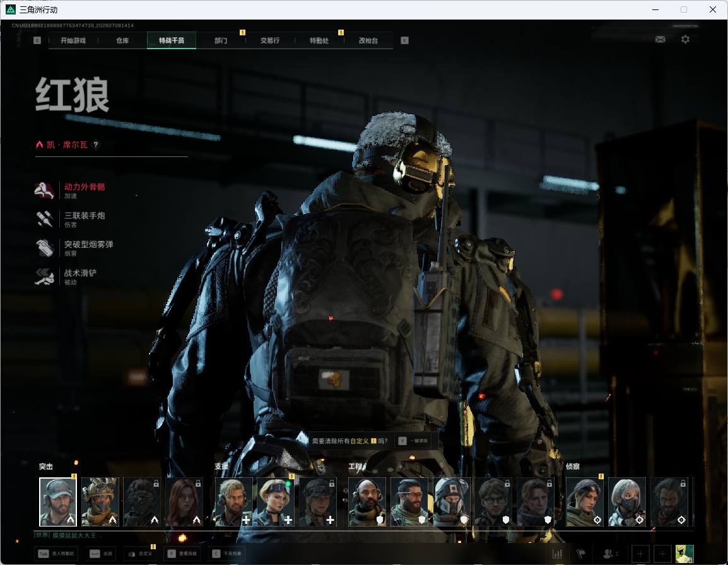Click the 一键清除 button in the popup
The width and height of the screenshot is (728, 565).
(x=413, y=441)
